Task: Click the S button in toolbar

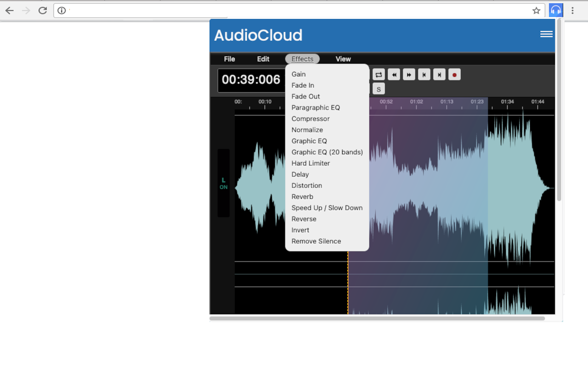Action: tap(379, 89)
